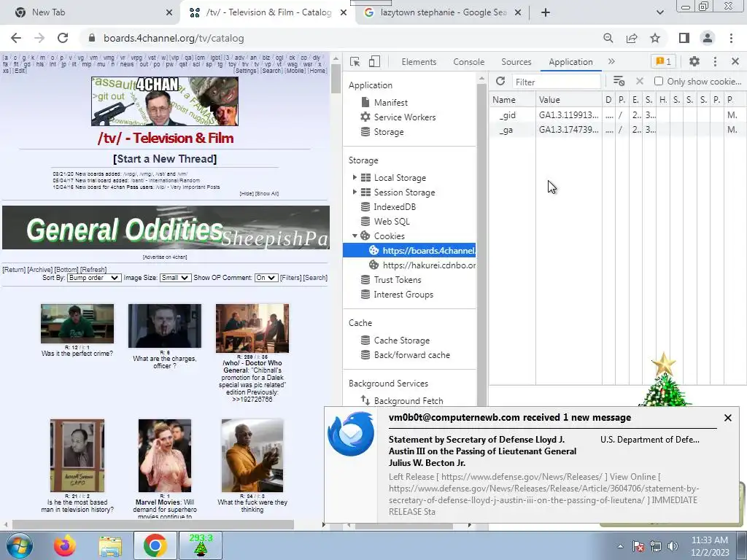
Task: Click the Show All announcements link
Action: click(x=267, y=194)
